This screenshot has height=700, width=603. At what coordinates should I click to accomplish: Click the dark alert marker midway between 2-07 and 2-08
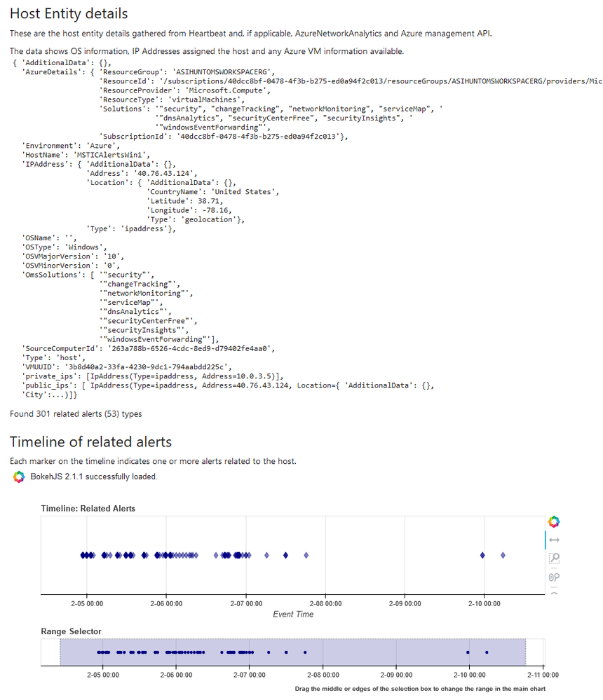point(285,556)
